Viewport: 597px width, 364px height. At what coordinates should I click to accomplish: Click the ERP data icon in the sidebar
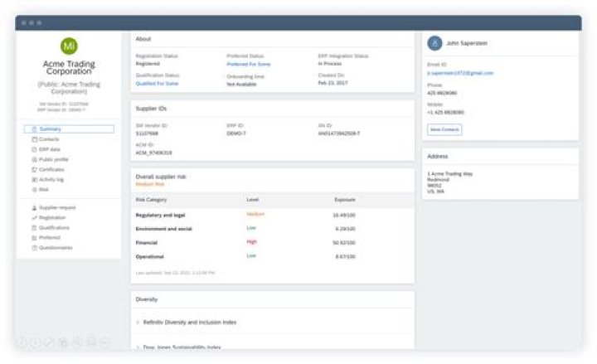pyautogui.click(x=34, y=149)
